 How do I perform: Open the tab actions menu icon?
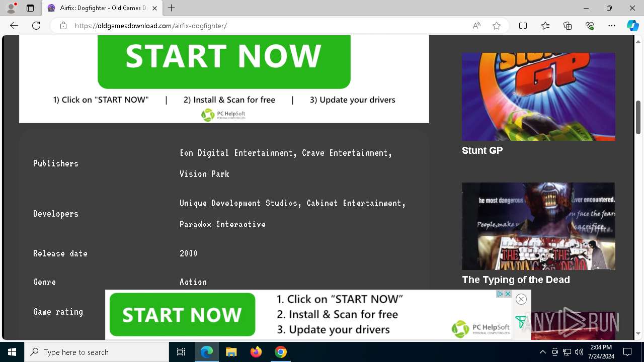tap(30, 8)
